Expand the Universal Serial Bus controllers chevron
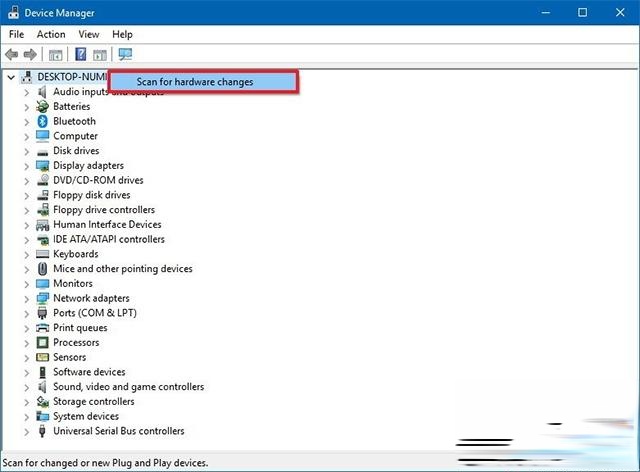The image size is (640, 472). tap(27, 431)
